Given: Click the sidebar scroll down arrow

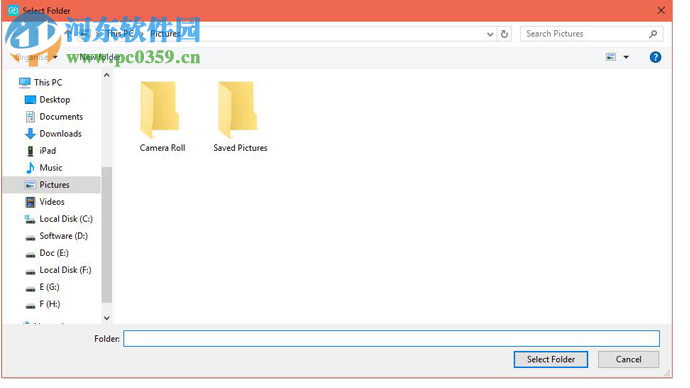Looking at the screenshot, I should [106, 318].
